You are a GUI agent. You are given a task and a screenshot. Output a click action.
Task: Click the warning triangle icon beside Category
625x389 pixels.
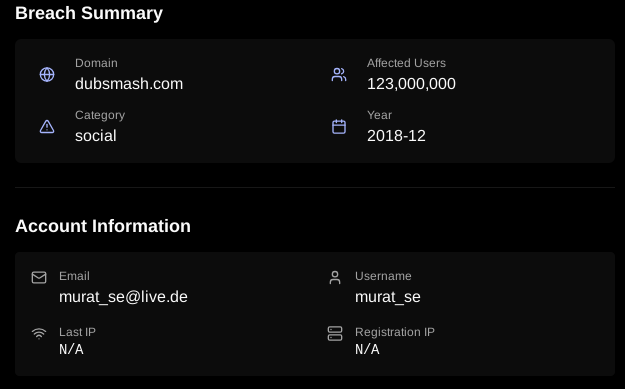47,127
